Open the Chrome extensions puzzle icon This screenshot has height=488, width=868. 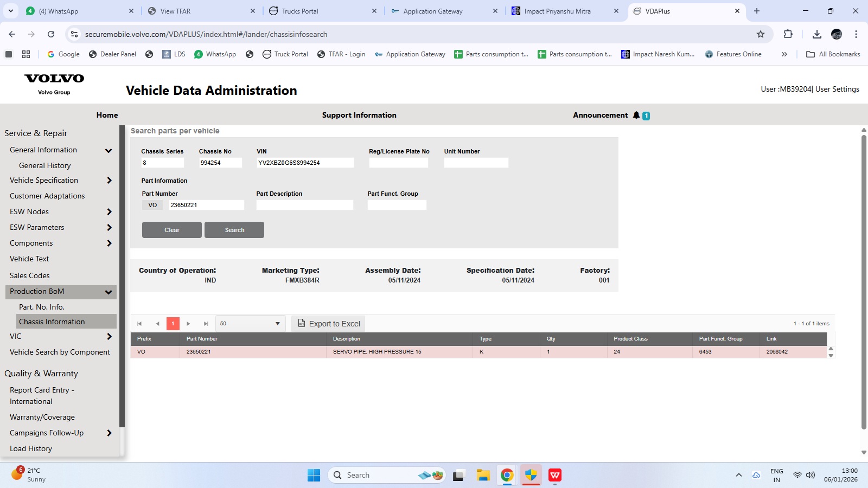click(x=788, y=34)
